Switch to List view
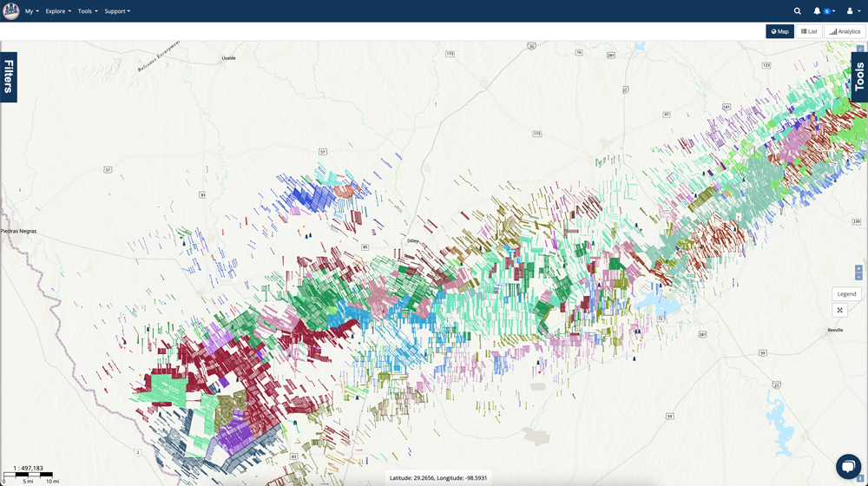Viewport: 868px width, 486px height. (x=809, y=31)
